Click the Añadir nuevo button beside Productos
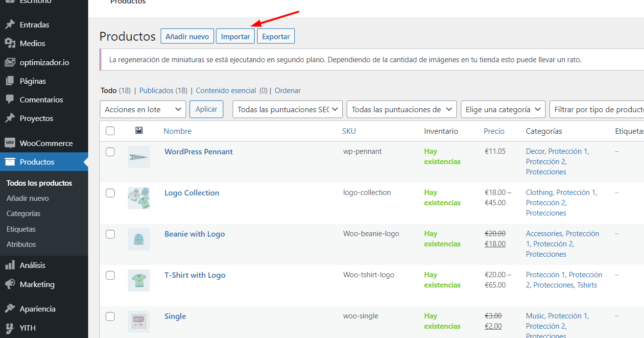 187,36
